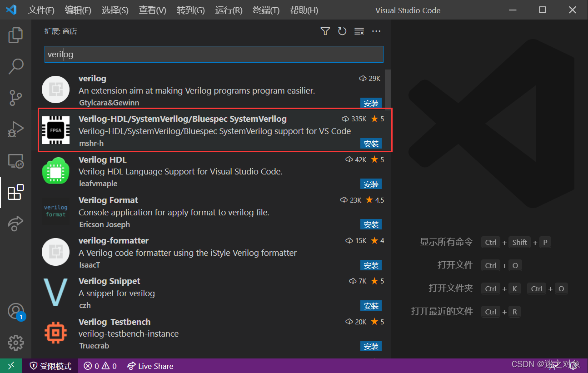Install the Verilog-HDL/SystemVerilog extension by mshr-h
Screen dimensions: 588x373
coord(371,144)
